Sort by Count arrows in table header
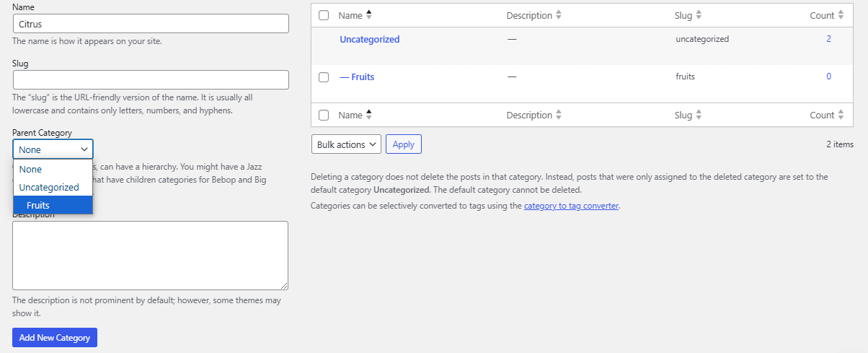868x353 pixels. pyautogui.click(x=841, y=15)
